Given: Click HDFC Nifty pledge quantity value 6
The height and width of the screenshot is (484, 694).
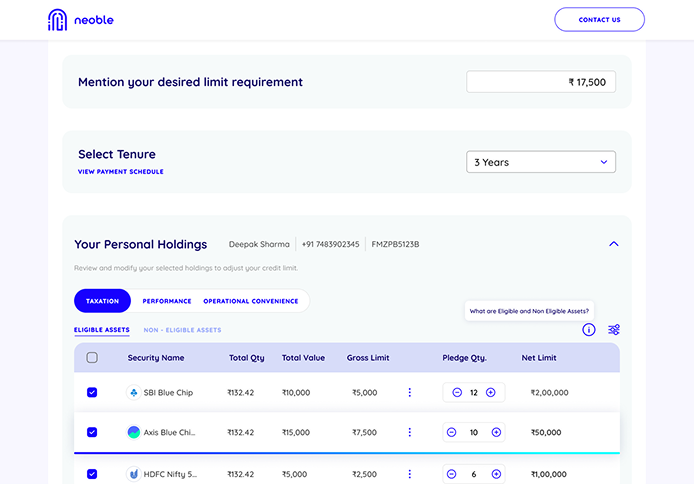Looking at the screenshot, I should coord(474,474).
